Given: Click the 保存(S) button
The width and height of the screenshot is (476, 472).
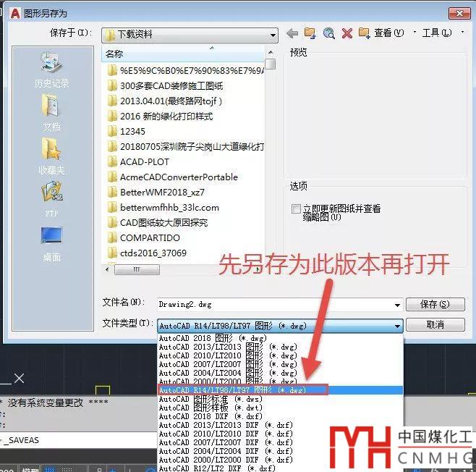Looking at the screenshot, I should 435,304.
